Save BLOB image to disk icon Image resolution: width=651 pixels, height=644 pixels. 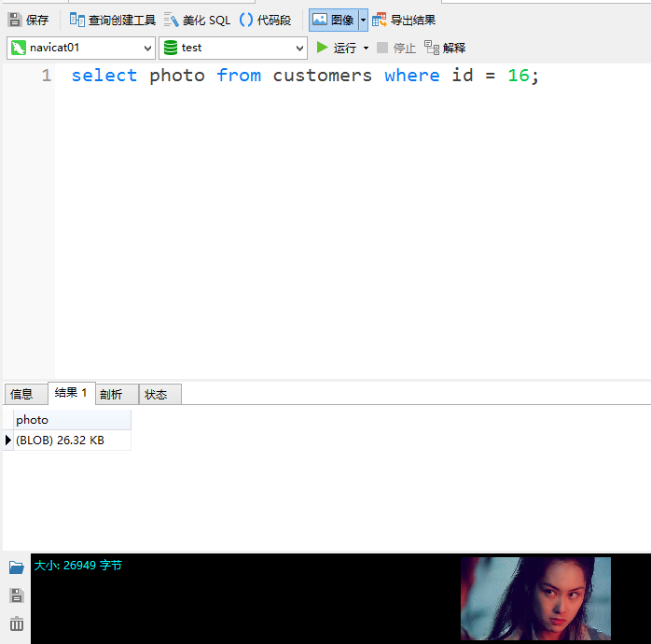coord(17,595)
